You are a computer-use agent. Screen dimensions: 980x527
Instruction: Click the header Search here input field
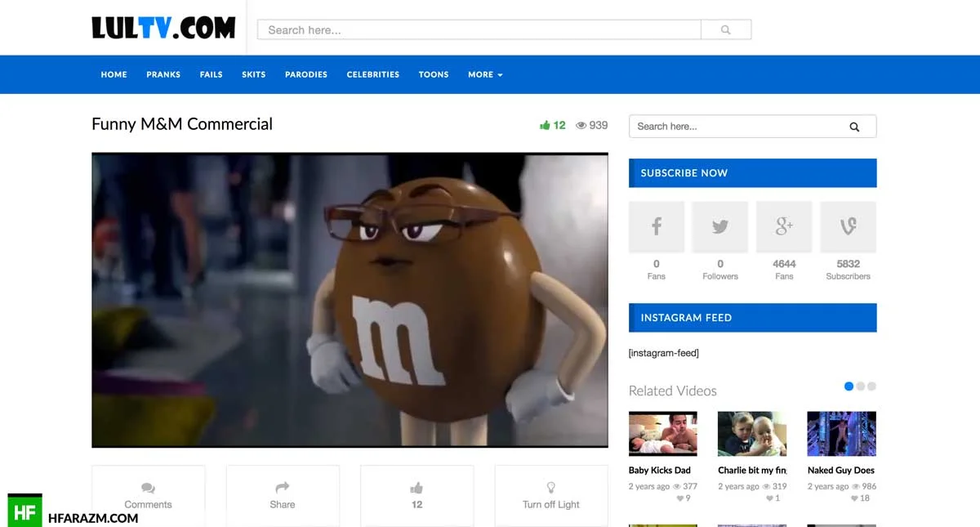(x=479, y=30)
